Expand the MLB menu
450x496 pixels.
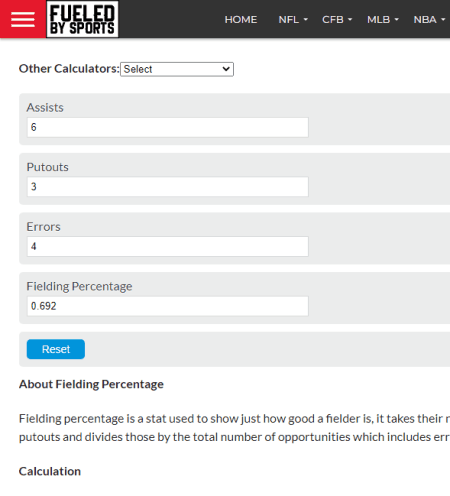pos(383,20)
